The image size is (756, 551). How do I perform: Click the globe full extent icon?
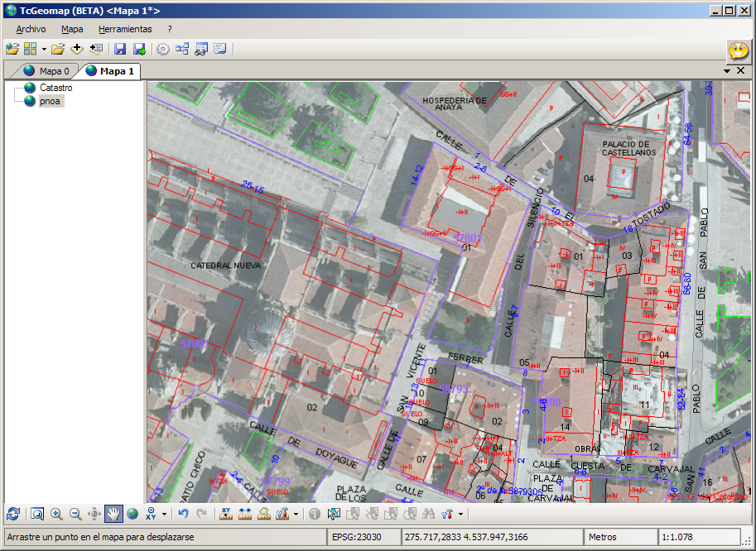coord(132,514)
